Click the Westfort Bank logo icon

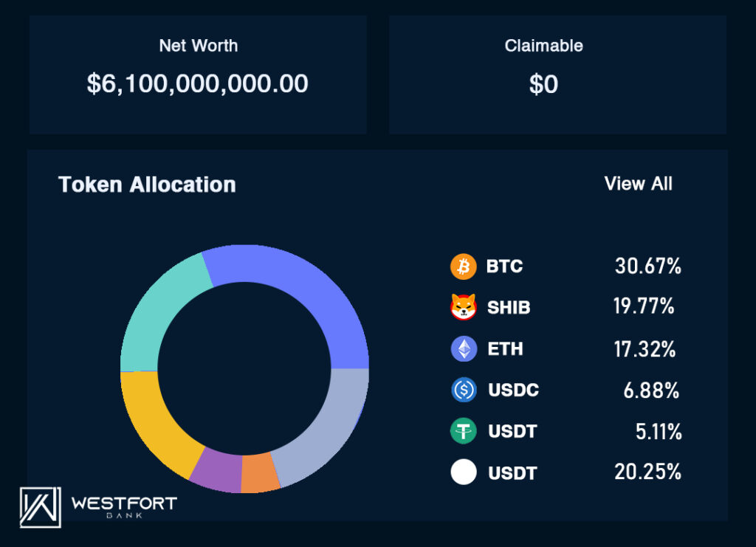click(41, 507)
